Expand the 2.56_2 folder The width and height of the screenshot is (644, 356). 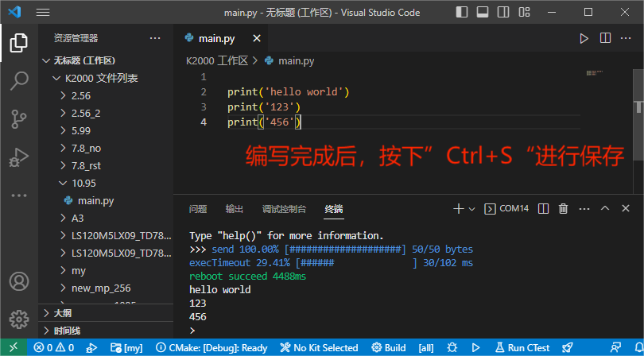106,114
